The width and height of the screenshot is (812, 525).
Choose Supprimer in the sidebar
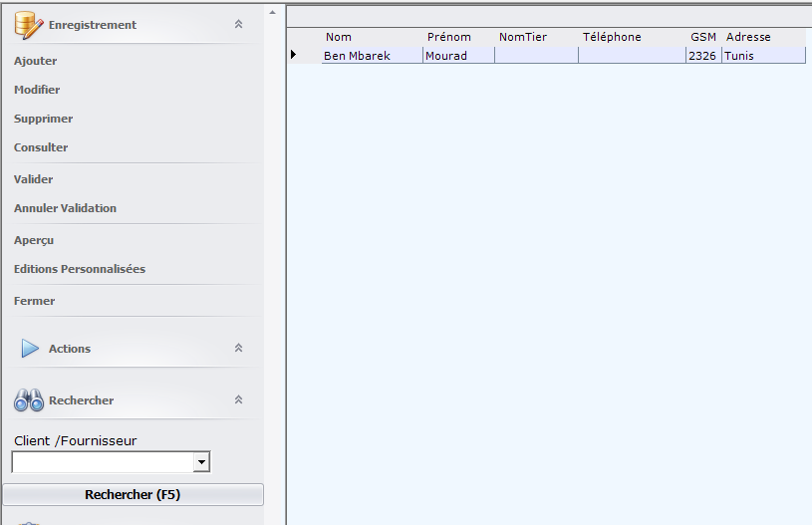point(43,119)
